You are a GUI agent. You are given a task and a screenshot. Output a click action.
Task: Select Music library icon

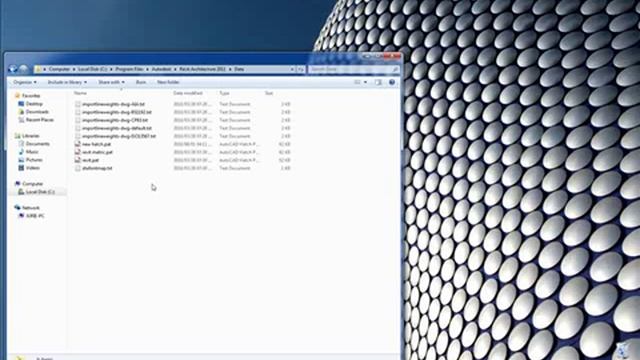click(x=21, y=152)
